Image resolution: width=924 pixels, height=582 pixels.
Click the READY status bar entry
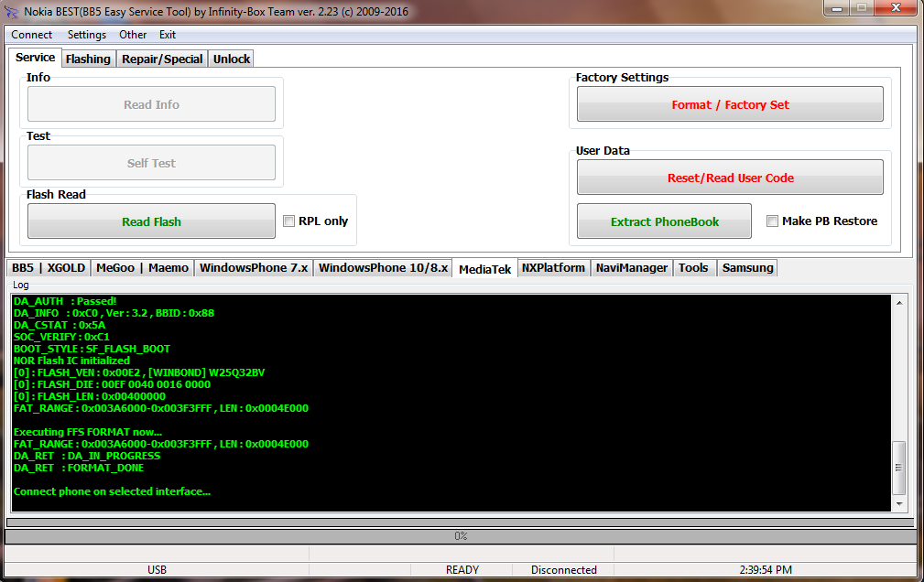[x=462, y=569]
